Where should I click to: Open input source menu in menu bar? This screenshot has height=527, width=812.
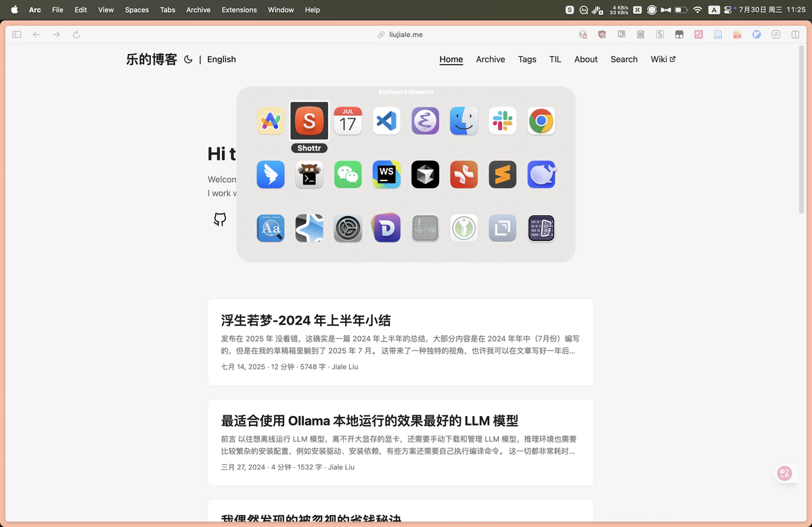point(714,10)
